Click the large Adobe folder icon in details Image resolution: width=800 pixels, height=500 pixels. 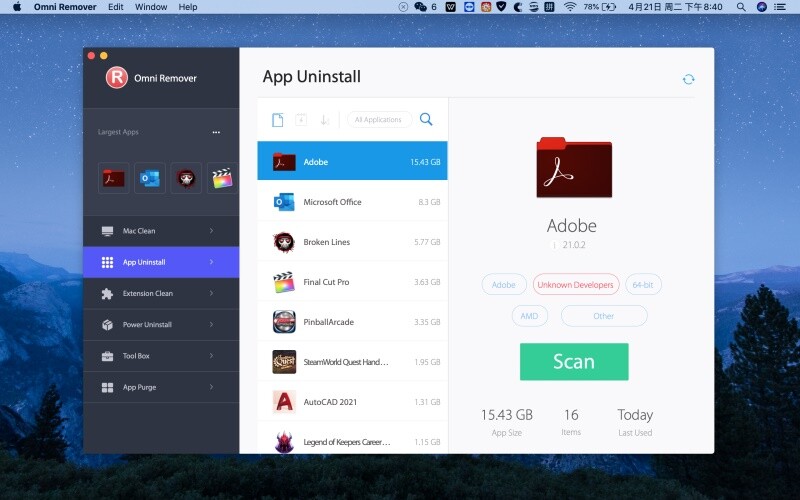(x=574, y=167)
